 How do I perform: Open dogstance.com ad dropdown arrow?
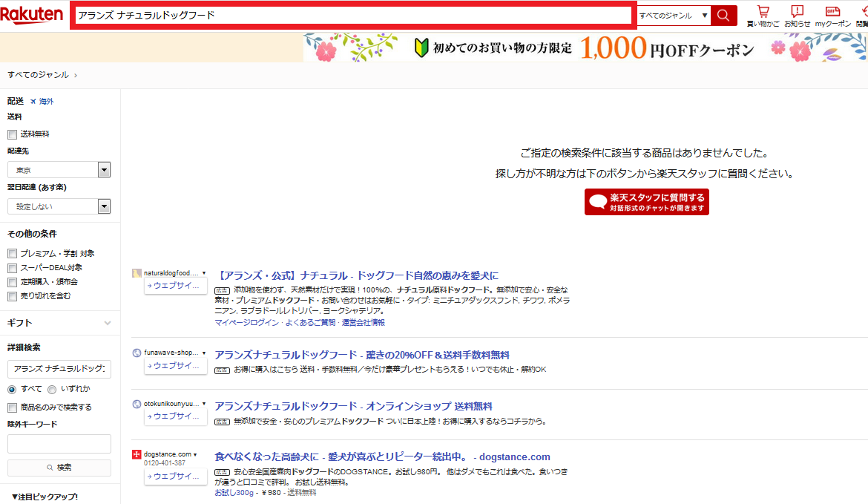[195, 455]
